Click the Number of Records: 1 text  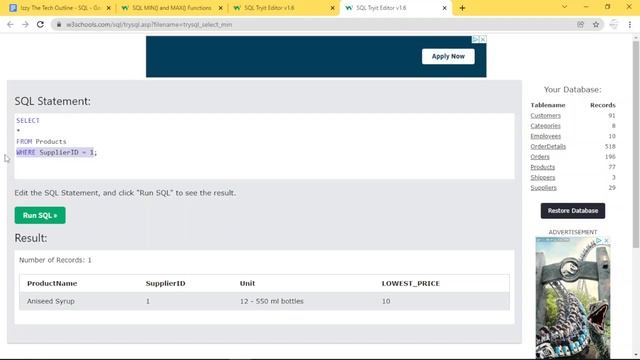coord(55,260)
